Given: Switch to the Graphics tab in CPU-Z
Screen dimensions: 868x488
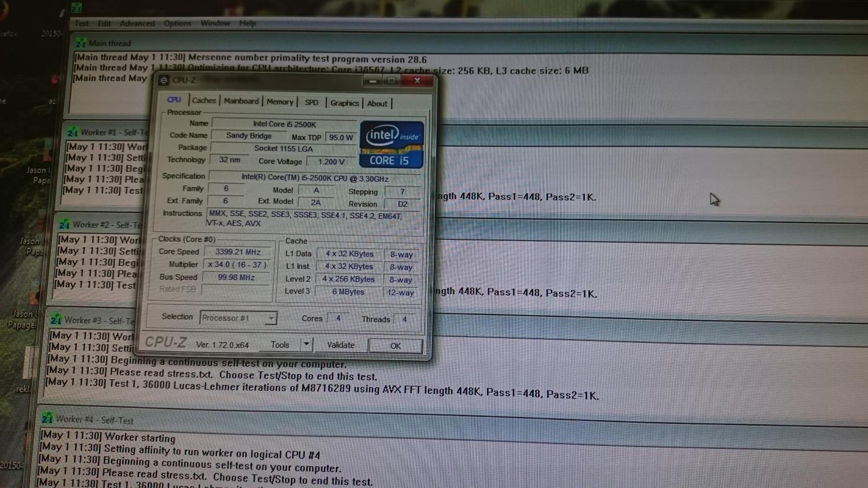Looking at the screenshot, I should coord(345,103).
